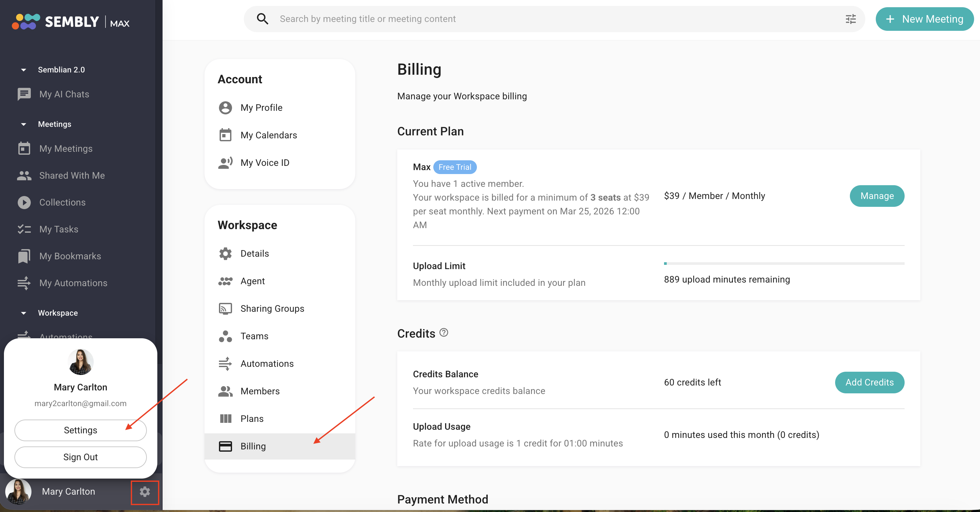Open the Teams workspace page
Screen dimensions: 980x512
(x=254, y=336)
